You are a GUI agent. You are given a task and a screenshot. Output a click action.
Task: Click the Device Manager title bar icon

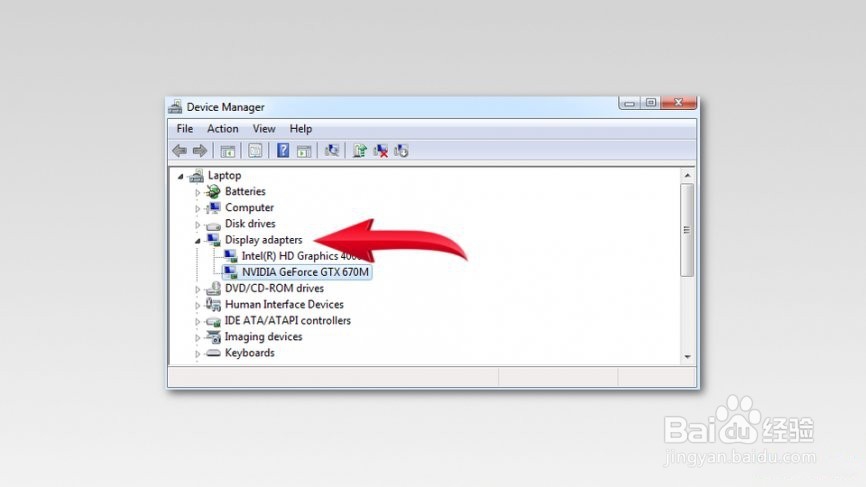[176, 107]
